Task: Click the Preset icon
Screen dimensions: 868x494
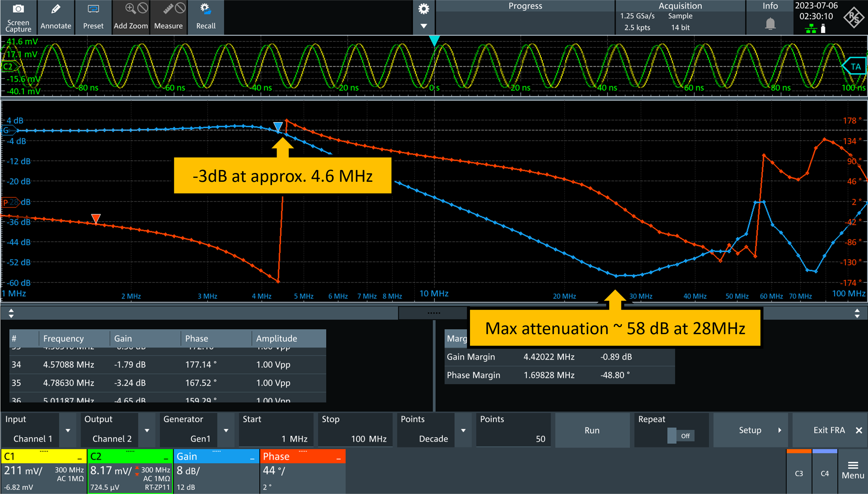Action: [93, 9]
